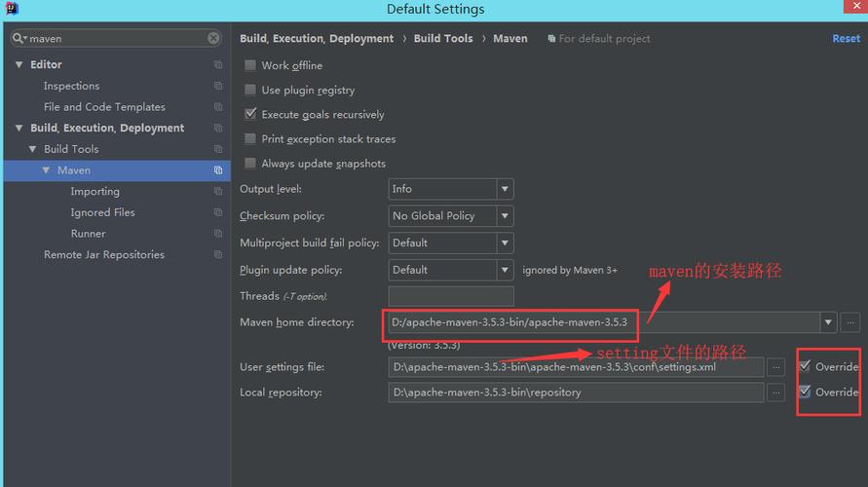868x487 pixels.
Task: Click Build Tools breadcrumb
Action: point(443,38)
